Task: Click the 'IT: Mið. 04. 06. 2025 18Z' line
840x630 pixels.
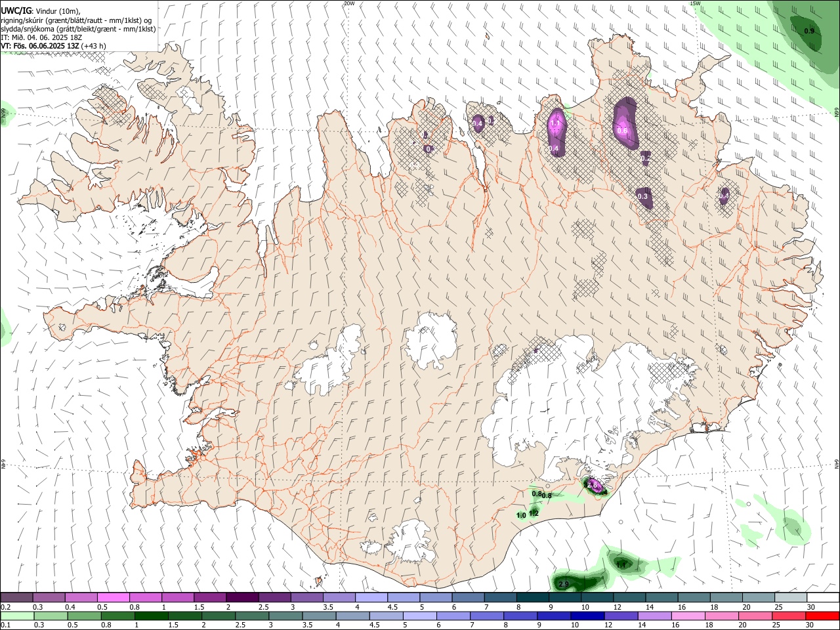Action: click(x=41, y=37)
